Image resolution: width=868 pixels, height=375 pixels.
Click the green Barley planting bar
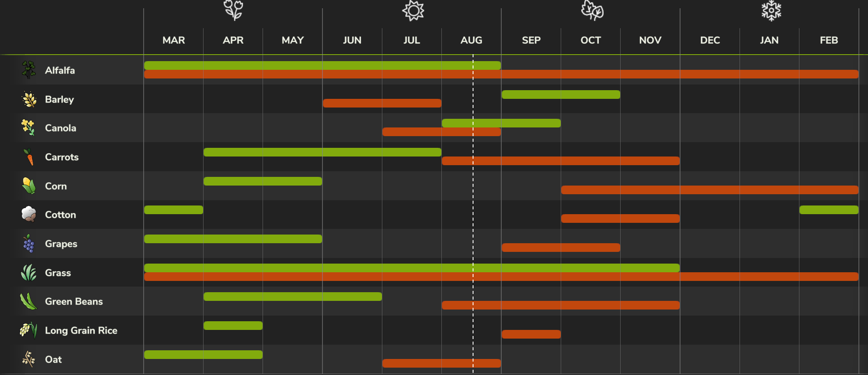(561, 95)
